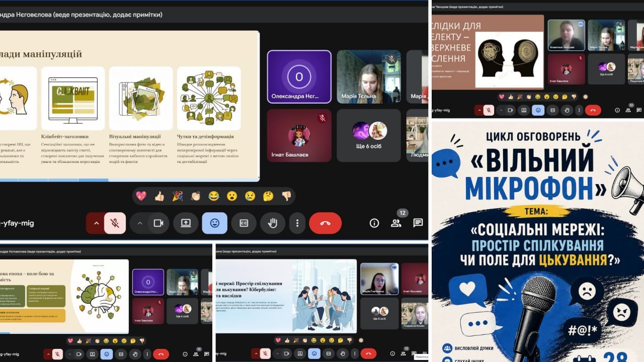Send the thinking face reaction in the largest call
644x362 pixels.
[268, 196]
